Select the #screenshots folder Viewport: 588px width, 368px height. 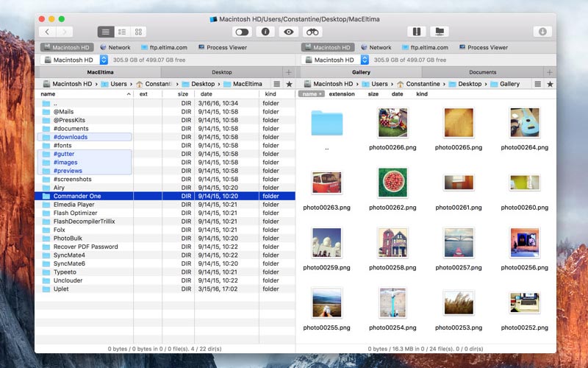72,179
